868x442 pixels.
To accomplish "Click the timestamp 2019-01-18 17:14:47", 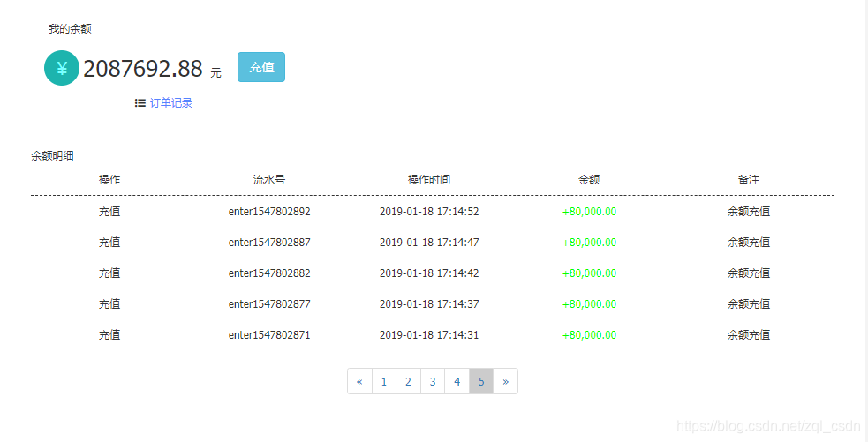I will pos(429,243).
